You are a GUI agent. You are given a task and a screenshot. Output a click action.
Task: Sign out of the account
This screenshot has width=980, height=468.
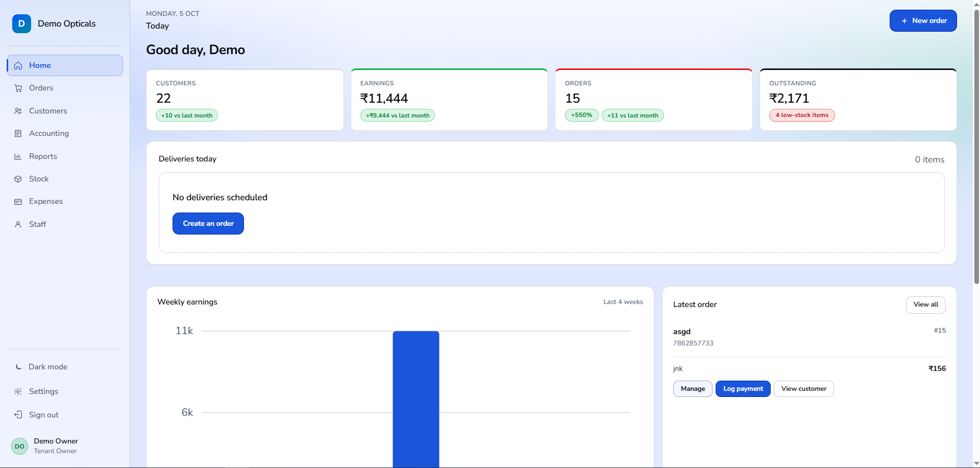point(65,415)
